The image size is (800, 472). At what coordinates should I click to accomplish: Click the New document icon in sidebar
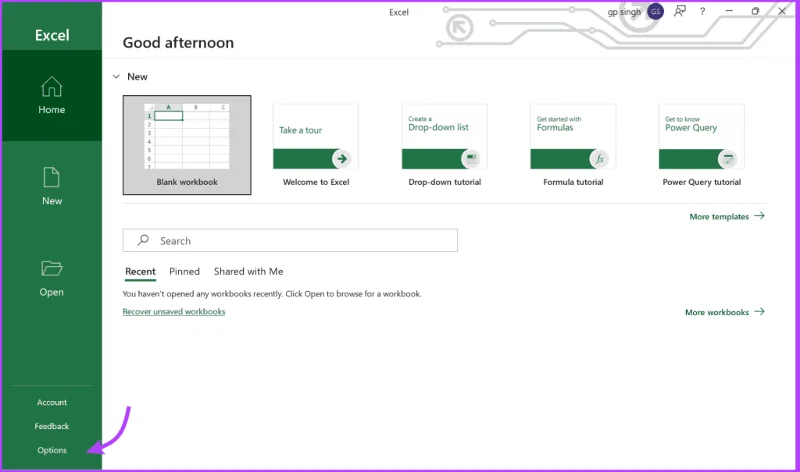[x=52, y=178]
